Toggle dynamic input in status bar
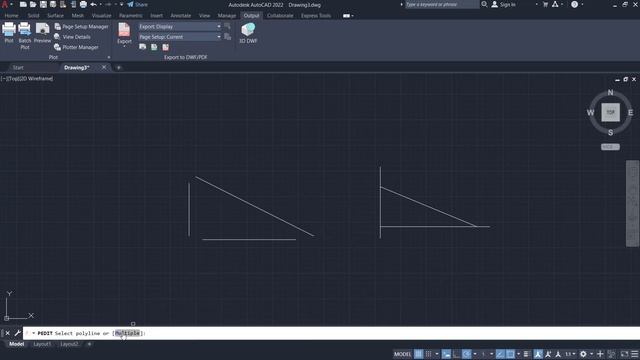The width and height of the screenshot is (640, 360). click(447, 354)
